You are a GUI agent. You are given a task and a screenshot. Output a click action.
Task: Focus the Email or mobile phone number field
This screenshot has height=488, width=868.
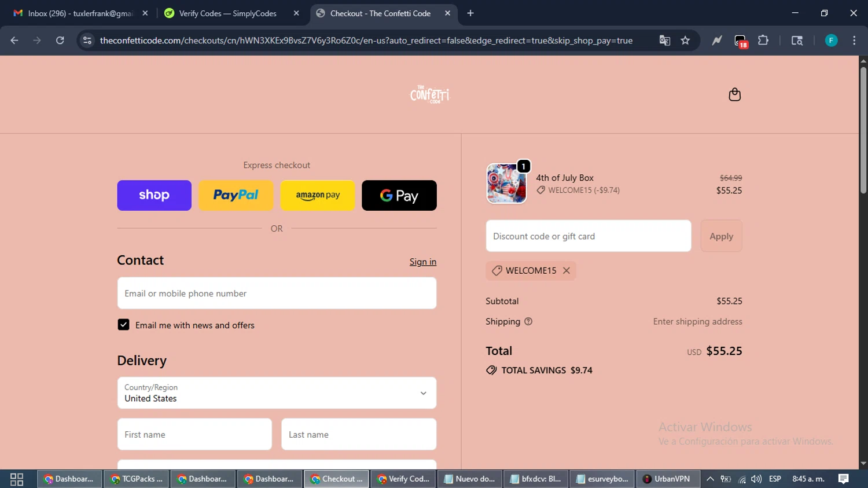277,293
